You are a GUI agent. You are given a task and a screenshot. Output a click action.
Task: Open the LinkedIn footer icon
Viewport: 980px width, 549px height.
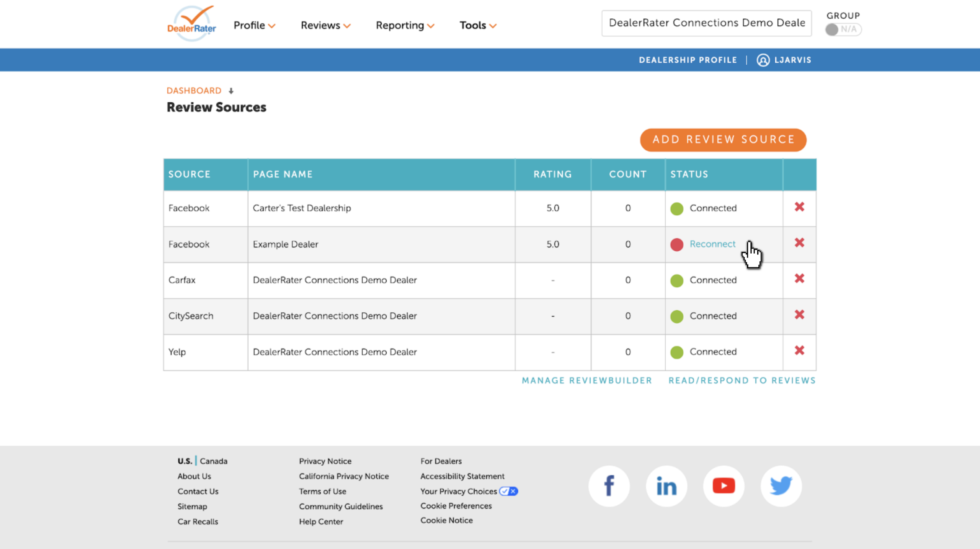tap(666, 486)
